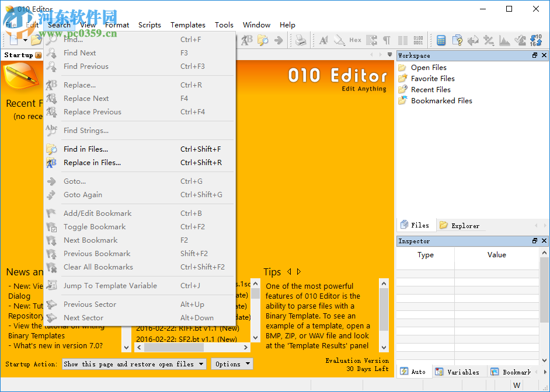Select Favorite Files in Workspace
The height and width of the screenshot is (392, 550).
point(433,79)
